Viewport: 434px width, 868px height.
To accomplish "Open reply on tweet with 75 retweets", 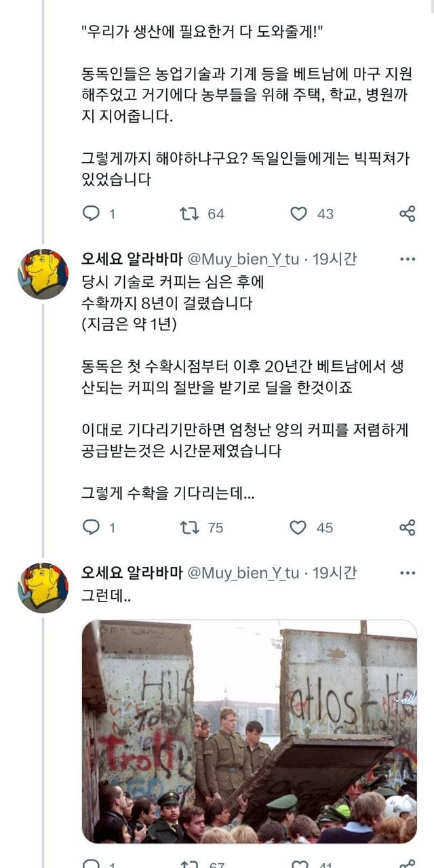I will [91, 528].
